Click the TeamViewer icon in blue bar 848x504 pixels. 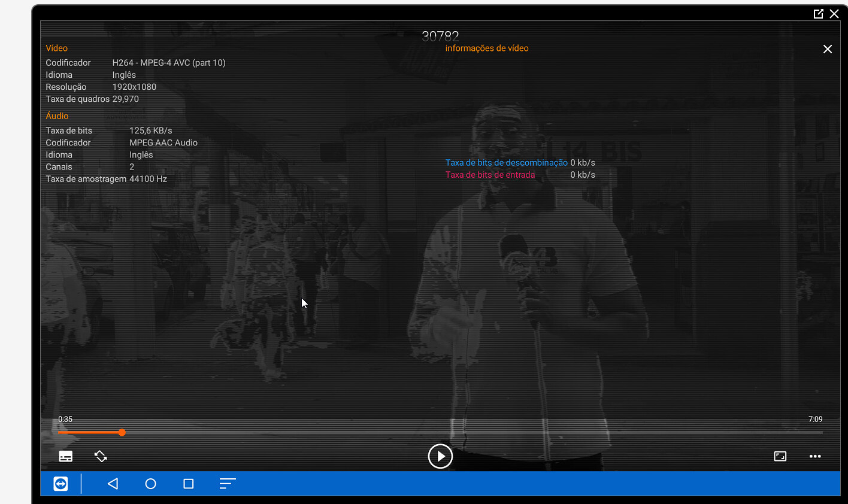pos(60,484)
